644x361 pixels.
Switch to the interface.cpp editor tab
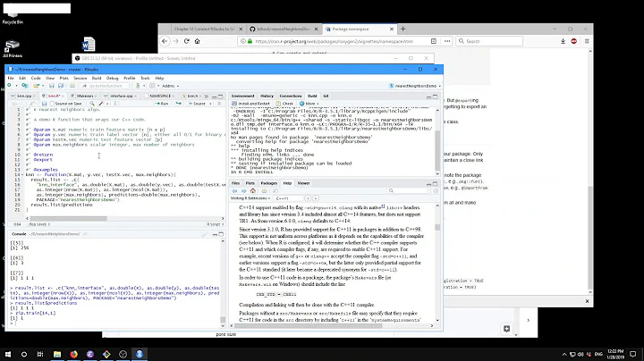click(x=121, y=96)
